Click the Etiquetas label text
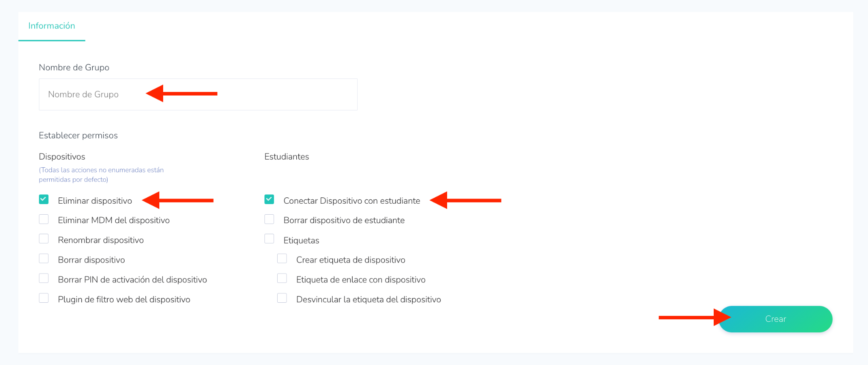The width and height of the screenshot is (868, 365). click(301, 241)
